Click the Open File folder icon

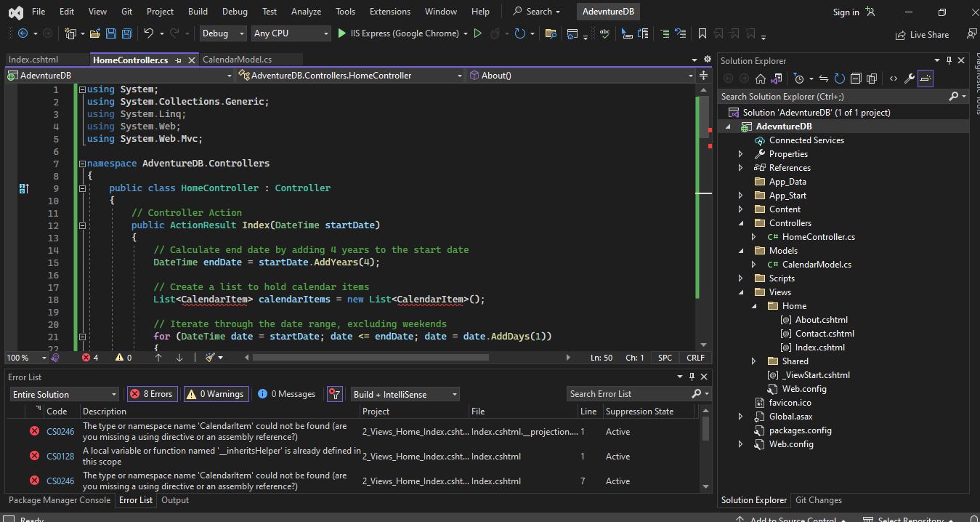click(94, 33)
